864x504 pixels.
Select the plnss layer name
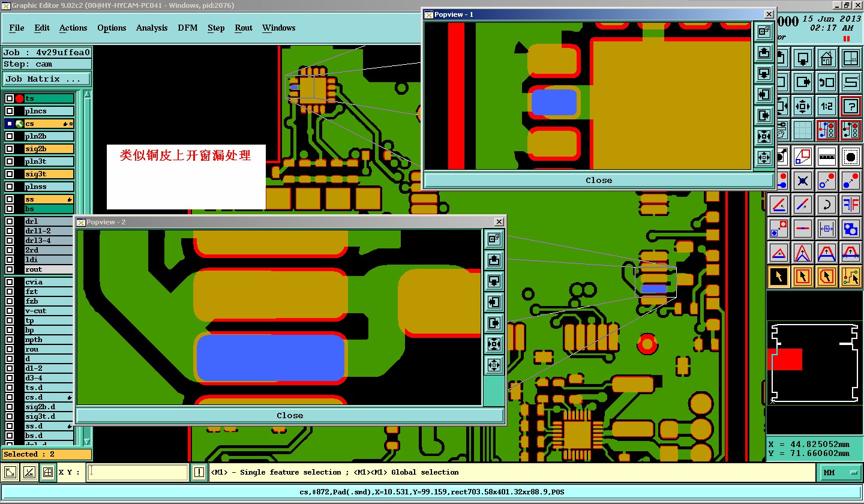coord(49,187)
